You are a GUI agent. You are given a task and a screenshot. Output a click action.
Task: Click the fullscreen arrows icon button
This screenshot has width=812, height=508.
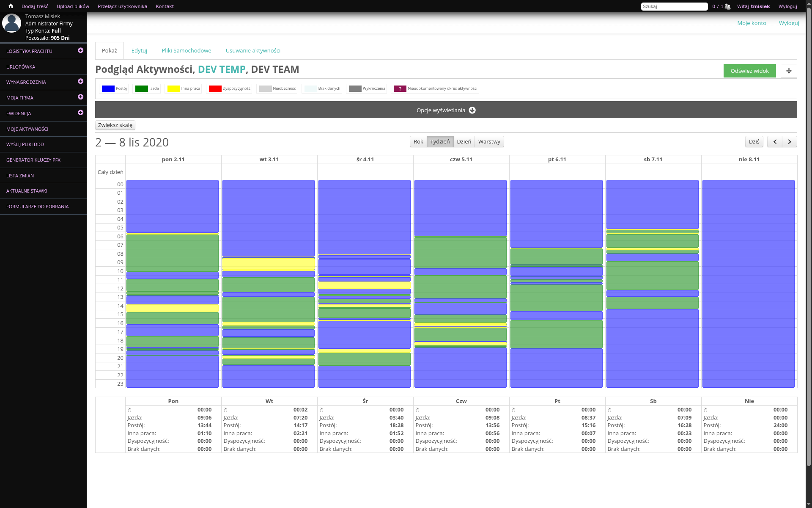click(789, 71)
